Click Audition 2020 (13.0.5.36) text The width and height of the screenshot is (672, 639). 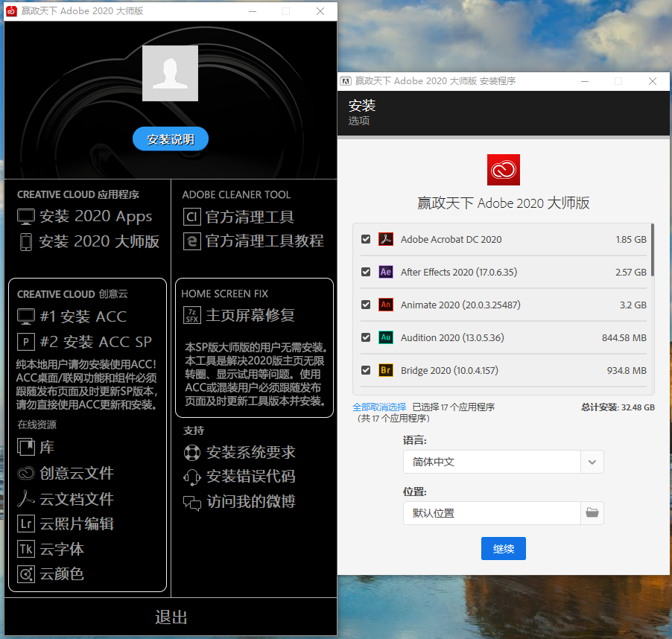(x=452, y=337)
